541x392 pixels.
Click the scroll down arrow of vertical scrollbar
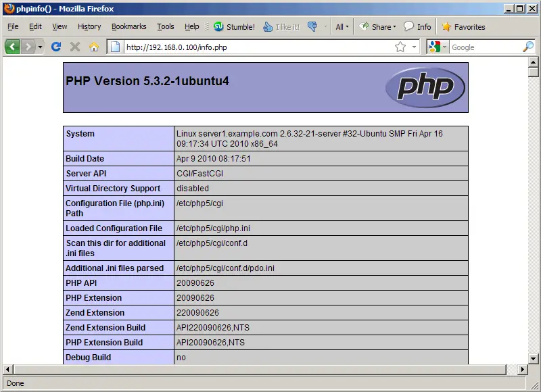[x=533, y=359]
